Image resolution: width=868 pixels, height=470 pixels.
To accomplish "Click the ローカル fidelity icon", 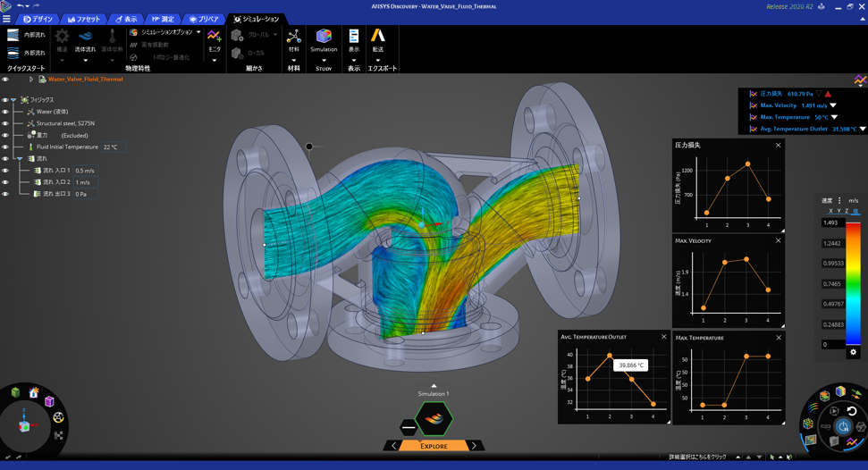I will 237,53.
